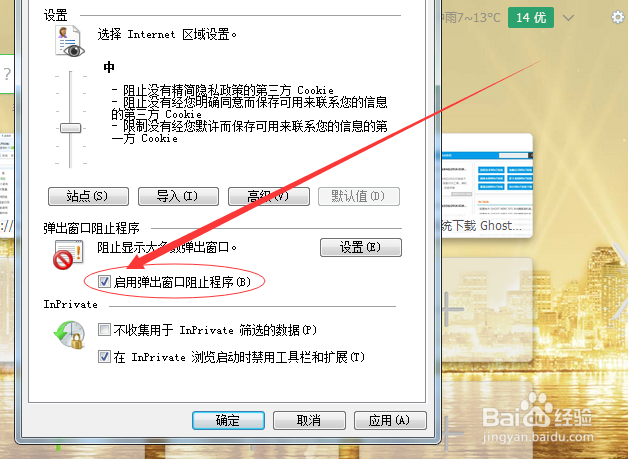Click the privacy level slider handle
The width and height of the screenshot is (628, 459).
(70, 128)
